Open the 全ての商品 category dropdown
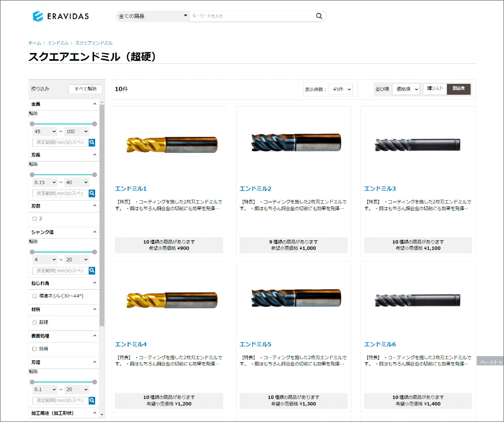 [x=153, y=16]
